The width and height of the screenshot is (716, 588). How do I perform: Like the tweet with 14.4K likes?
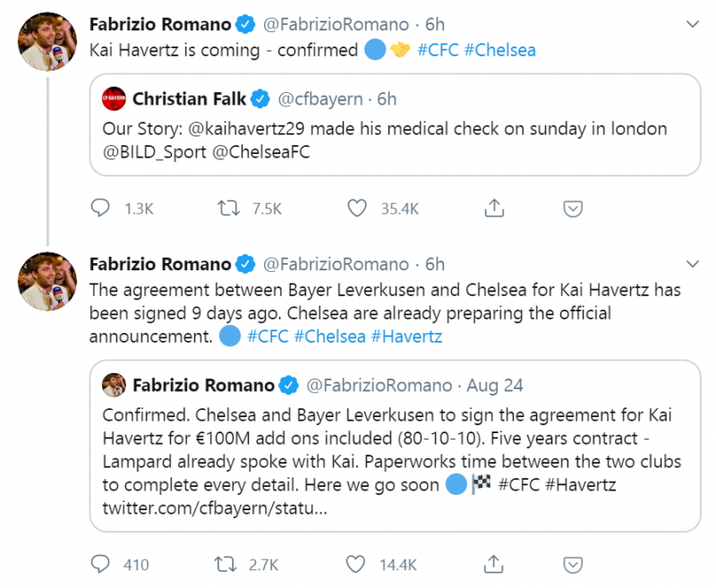pos(358,564)
